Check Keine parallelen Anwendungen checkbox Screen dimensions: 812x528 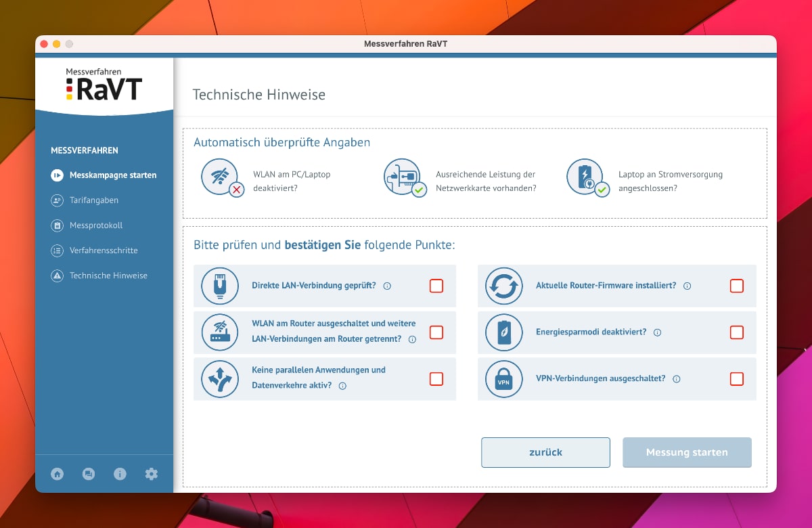(436, 379)
